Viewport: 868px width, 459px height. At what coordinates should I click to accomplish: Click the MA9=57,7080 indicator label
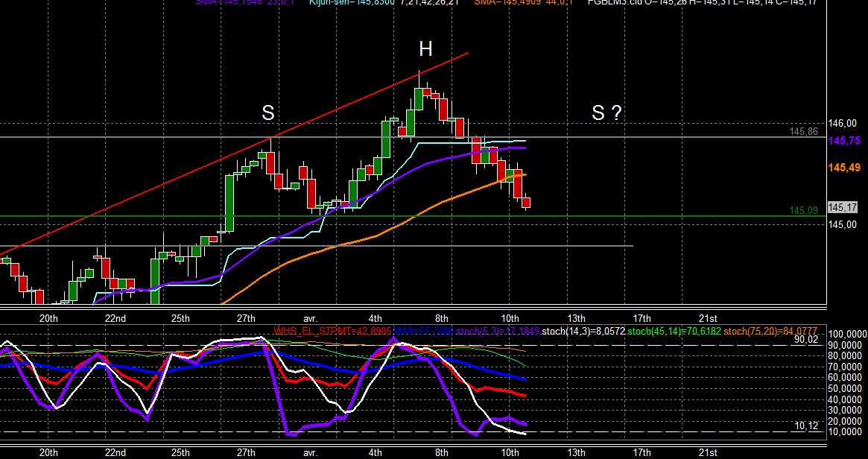[423, 331]
